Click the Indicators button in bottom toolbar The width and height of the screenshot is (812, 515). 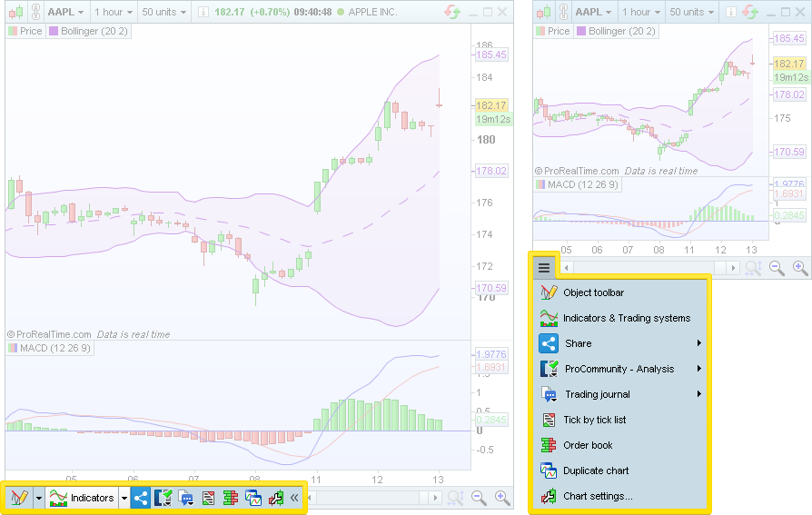point(84,498)
